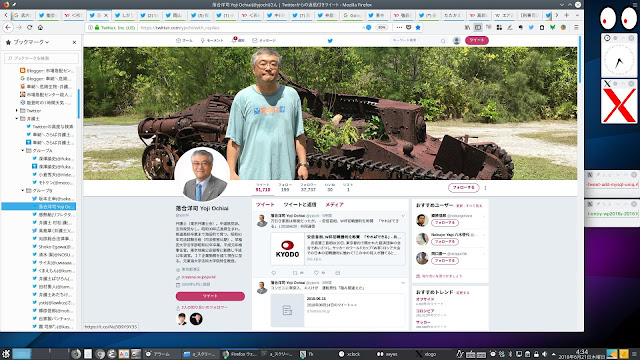Switch to the ツイートと返信 tab
The image size is (640, 360).
(300, 204)
